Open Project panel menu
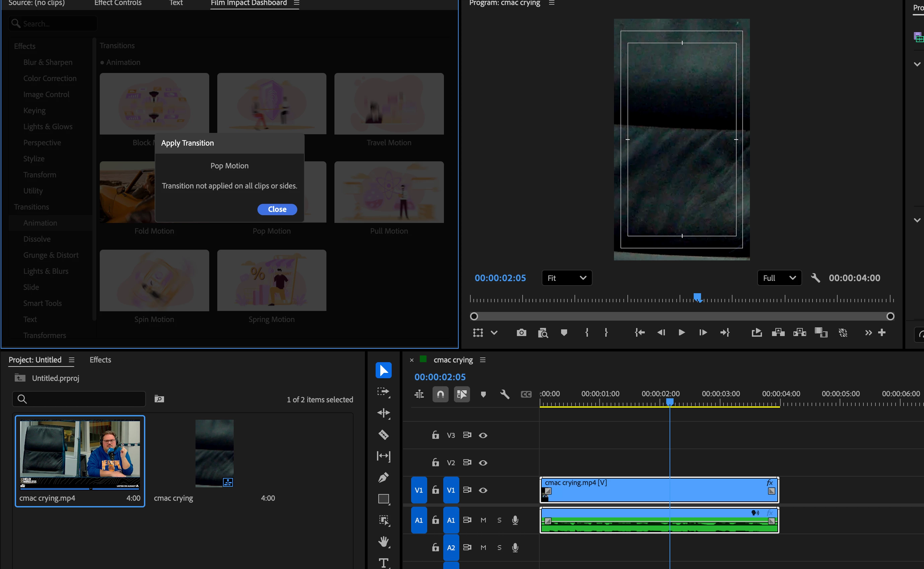Image resolution: width=924 pixels, height=569 pixels. [x=72, y=360]
